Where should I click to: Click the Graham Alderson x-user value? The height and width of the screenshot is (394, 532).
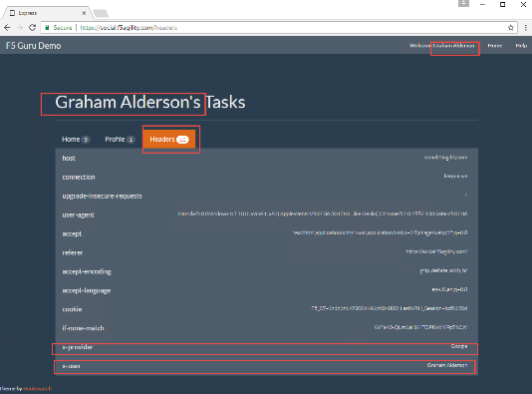447,365
